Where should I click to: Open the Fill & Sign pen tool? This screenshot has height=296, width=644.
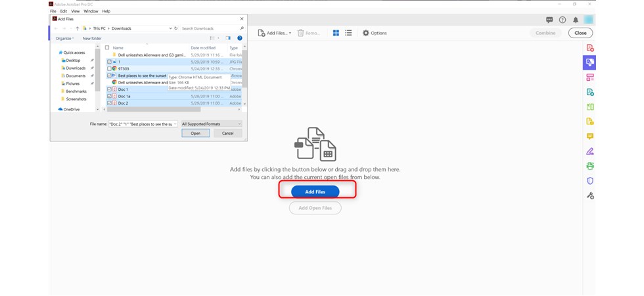tap(589, 151)
